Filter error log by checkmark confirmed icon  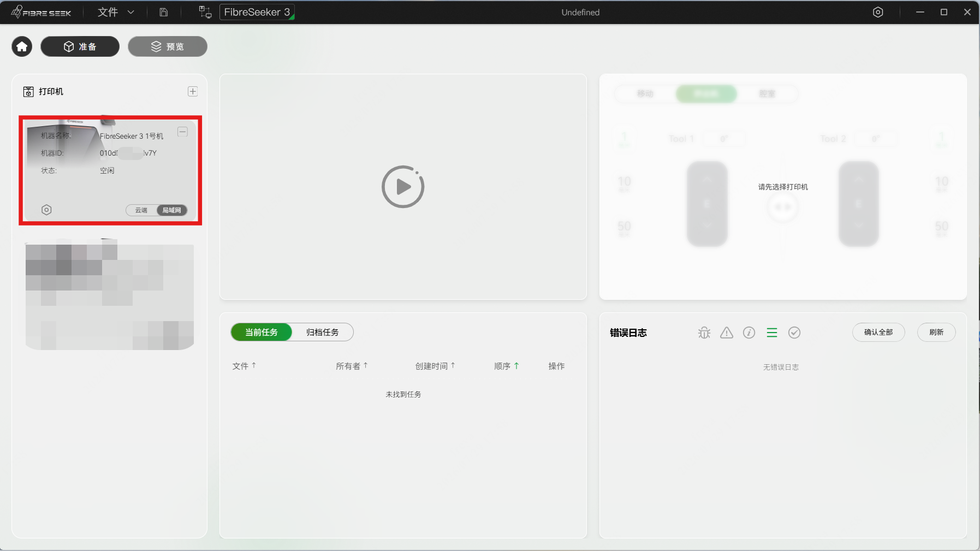[x=794, y=333]
